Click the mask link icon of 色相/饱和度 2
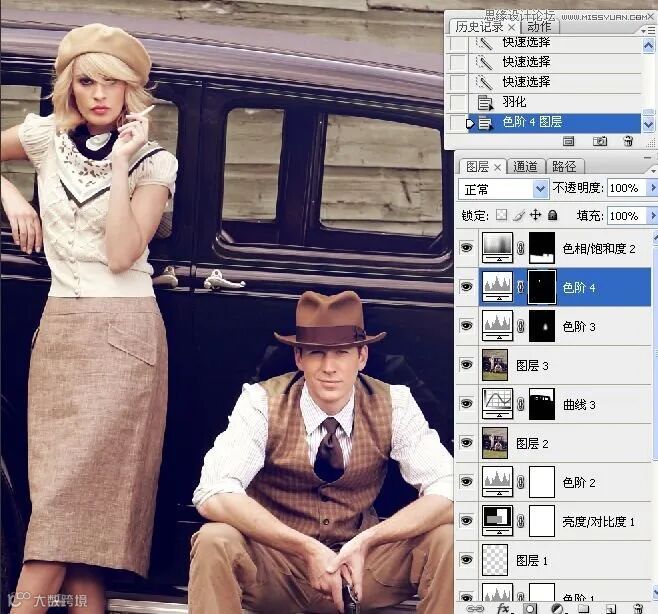 click(521, 248)
